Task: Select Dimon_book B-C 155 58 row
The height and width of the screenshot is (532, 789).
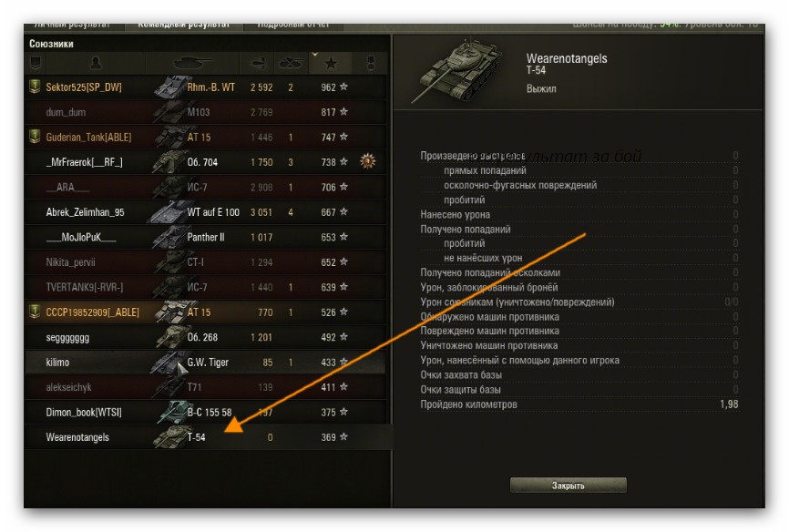Action: 206,412
